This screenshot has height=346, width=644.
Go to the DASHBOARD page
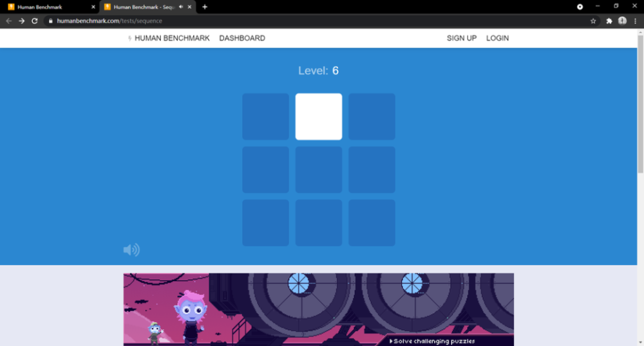[x=242, y=38]
